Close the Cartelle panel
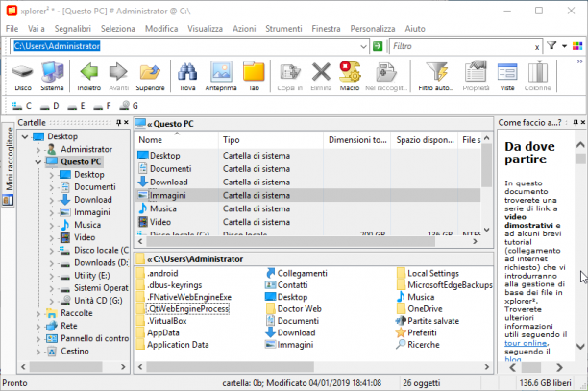The width and height of the screenshot is (588, 391). tap(127, 122)
